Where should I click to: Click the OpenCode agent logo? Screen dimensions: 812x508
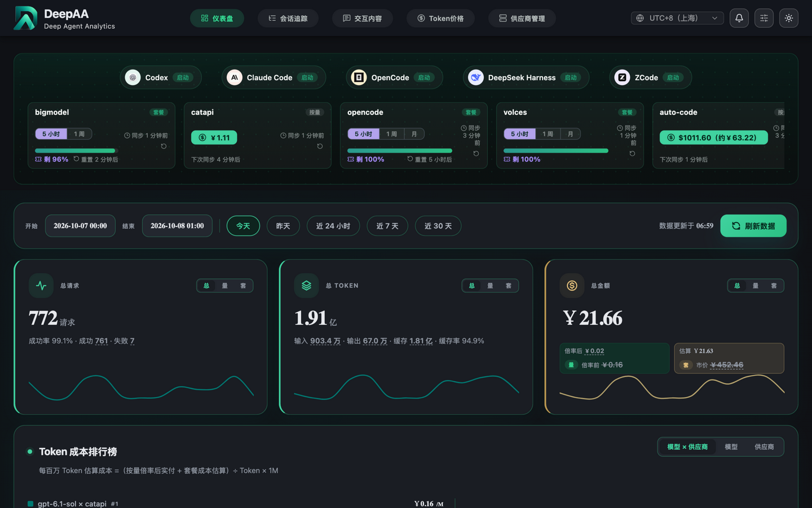359,77
